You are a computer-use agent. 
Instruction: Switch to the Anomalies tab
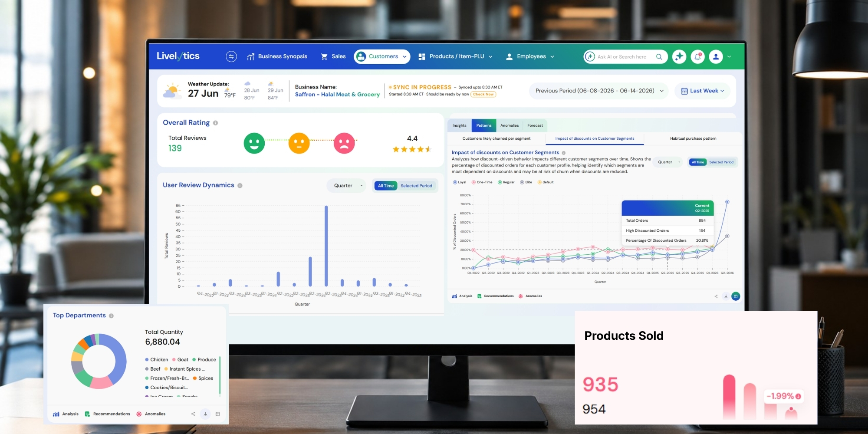point(510,125)
